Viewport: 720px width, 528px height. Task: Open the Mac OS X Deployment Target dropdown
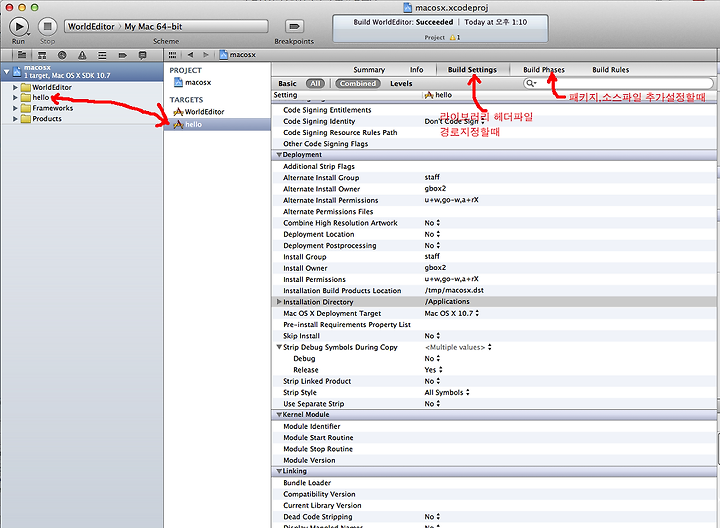(x=452, y=313)
